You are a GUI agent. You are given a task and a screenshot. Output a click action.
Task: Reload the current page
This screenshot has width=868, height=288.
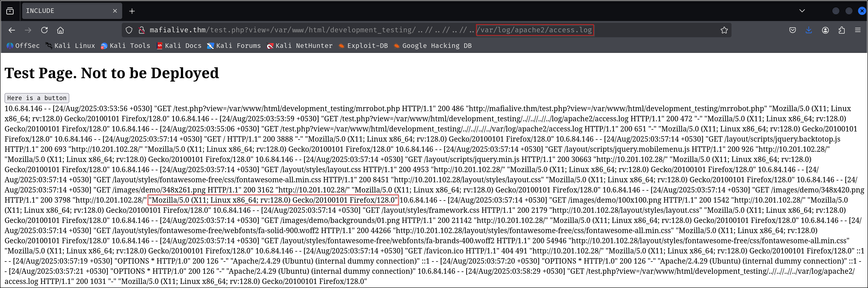pos(44,30)
